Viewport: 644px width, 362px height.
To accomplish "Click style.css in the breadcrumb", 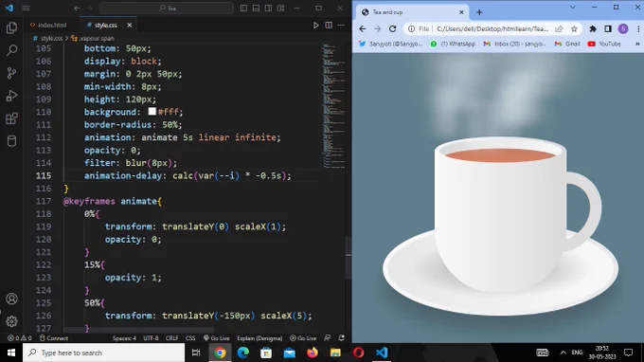I will pos(51,38).
